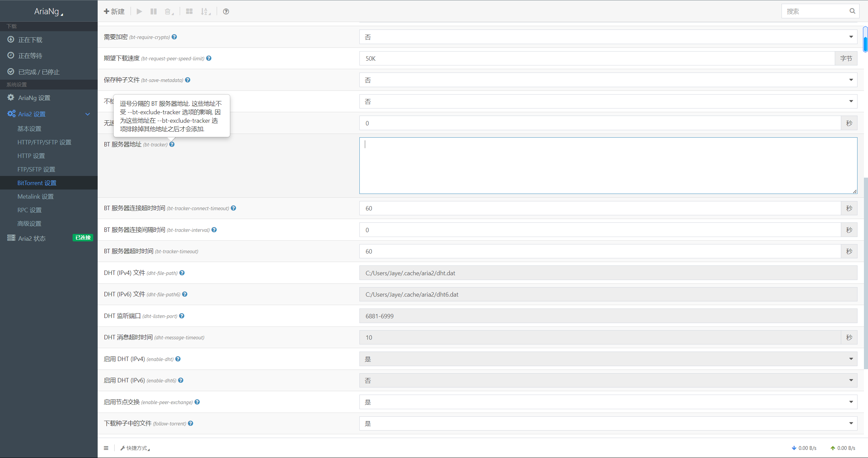The width and height of the screenshot is (868, 458).
Task: Click the 新建 new task button
Action: [x=114, y=12]
